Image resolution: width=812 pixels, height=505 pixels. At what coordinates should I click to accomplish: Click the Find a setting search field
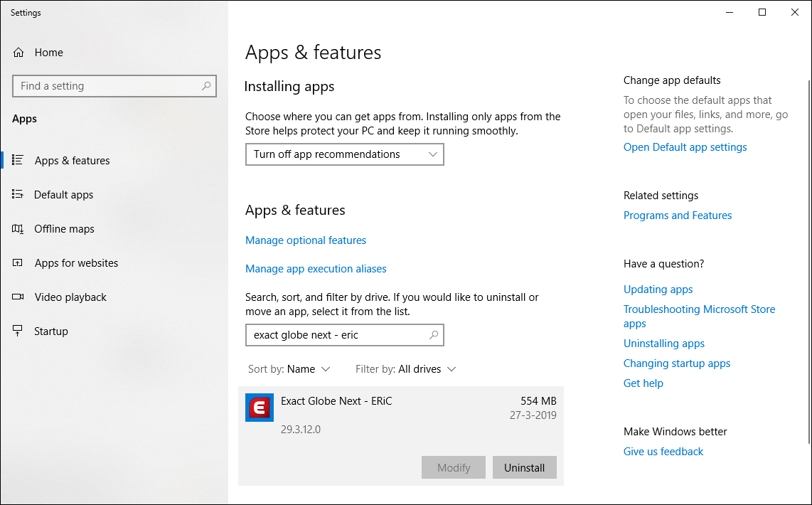pyautogui.click(x=114, y=86)
